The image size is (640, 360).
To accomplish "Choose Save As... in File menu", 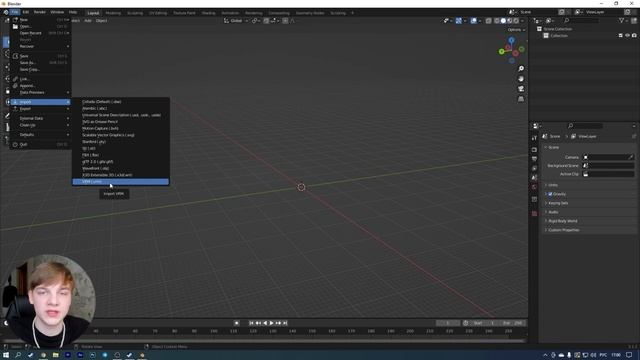I will pyautogui.click(x=41, y=62).
